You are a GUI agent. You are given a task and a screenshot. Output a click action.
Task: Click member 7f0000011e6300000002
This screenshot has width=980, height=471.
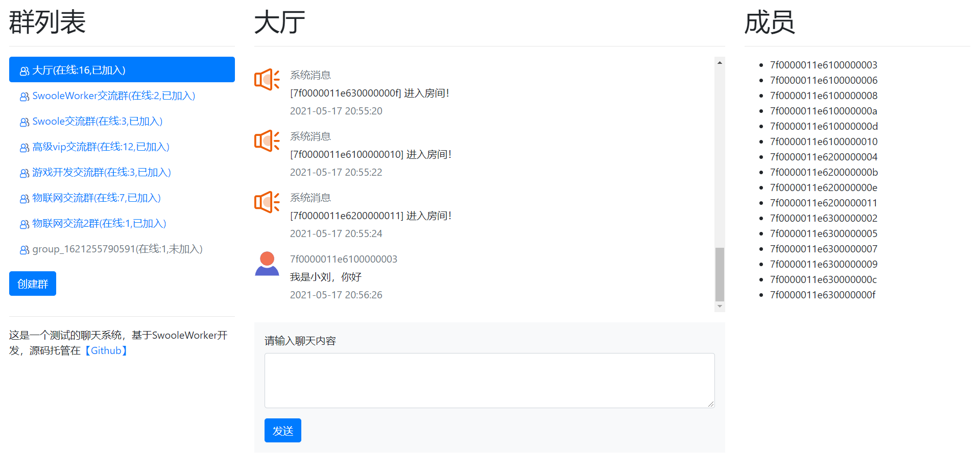click(824, 218)
